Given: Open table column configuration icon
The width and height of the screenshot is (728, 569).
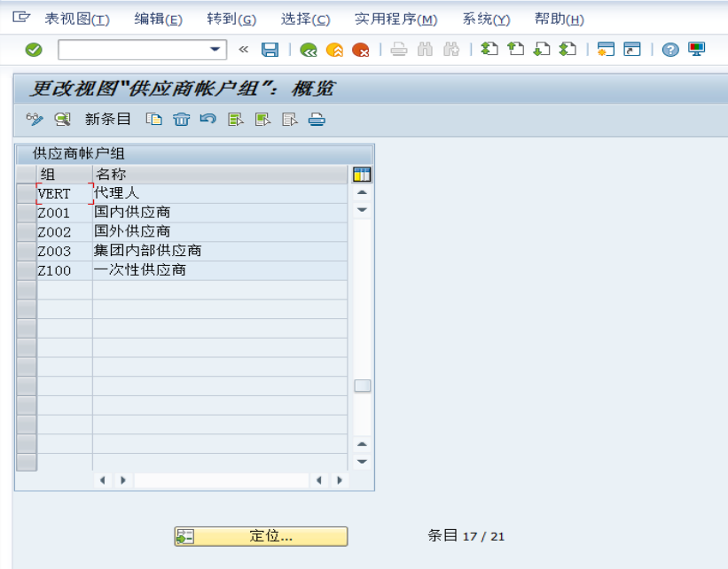Looking at the screenshot, I should (x=362, y=175).
